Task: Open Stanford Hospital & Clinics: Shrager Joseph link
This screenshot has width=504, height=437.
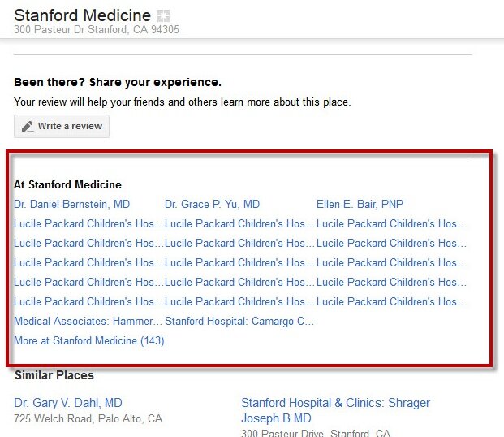Action: point(335,410)
